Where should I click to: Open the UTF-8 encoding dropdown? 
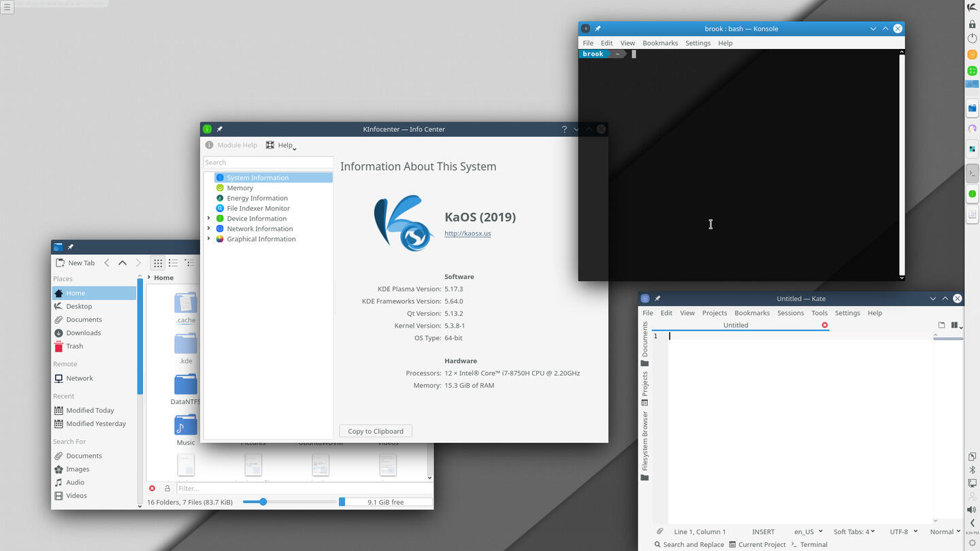tap(903, 532)
